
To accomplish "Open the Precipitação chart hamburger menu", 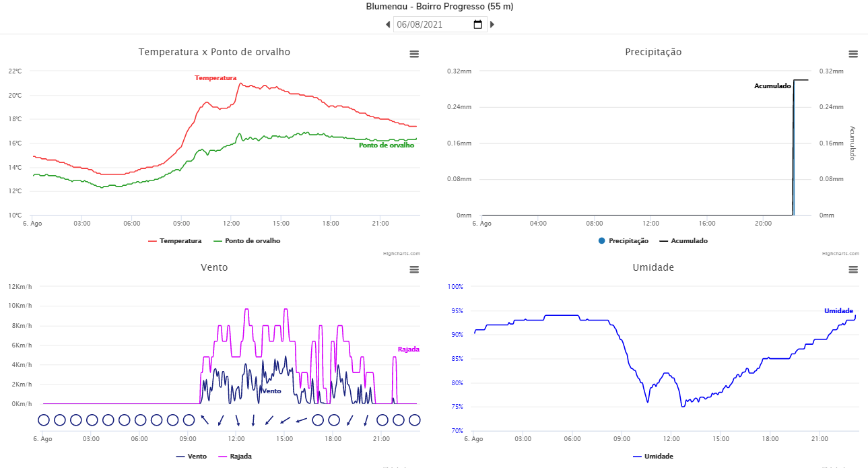I will (x=853, y=54).
